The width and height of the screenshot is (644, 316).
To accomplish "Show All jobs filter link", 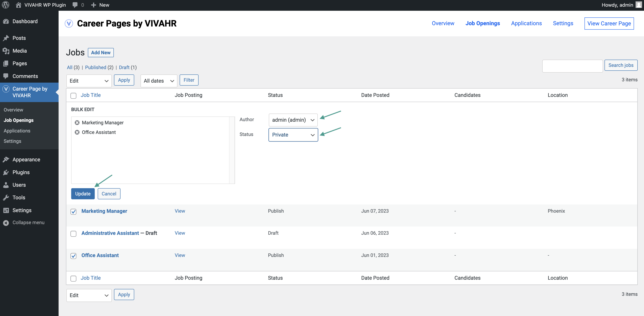I will [70, 67].
